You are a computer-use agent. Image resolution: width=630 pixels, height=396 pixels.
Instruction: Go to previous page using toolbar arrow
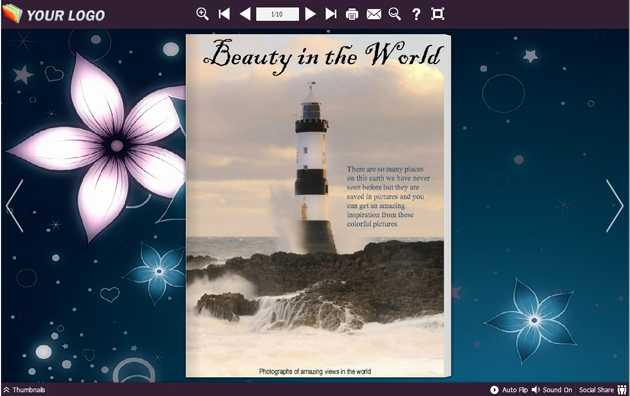[x=245, y=14]
